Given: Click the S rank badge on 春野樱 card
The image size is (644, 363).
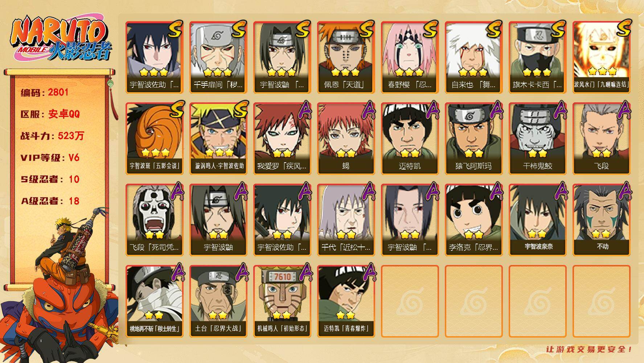Looking at the screenshot, I should 429,29.
